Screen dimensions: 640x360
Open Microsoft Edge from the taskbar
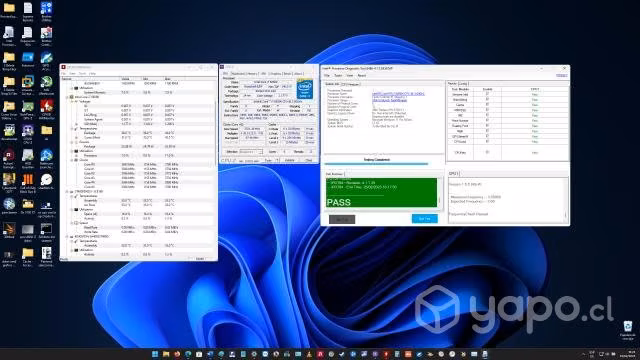click(188, 354)
